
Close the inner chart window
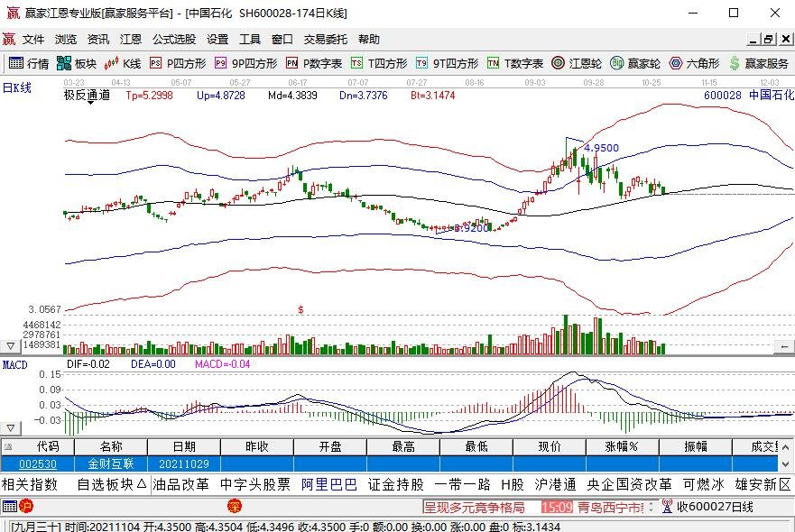tap(786, 39)
